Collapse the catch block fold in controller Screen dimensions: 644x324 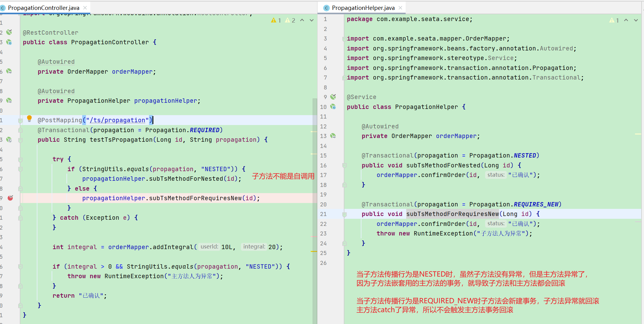coord(20,218)
